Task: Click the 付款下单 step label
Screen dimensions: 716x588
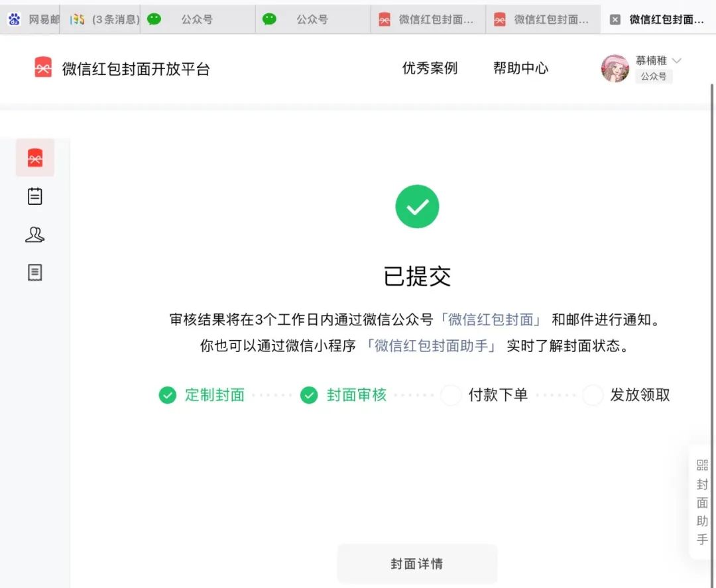Action: tap(498, 395)
